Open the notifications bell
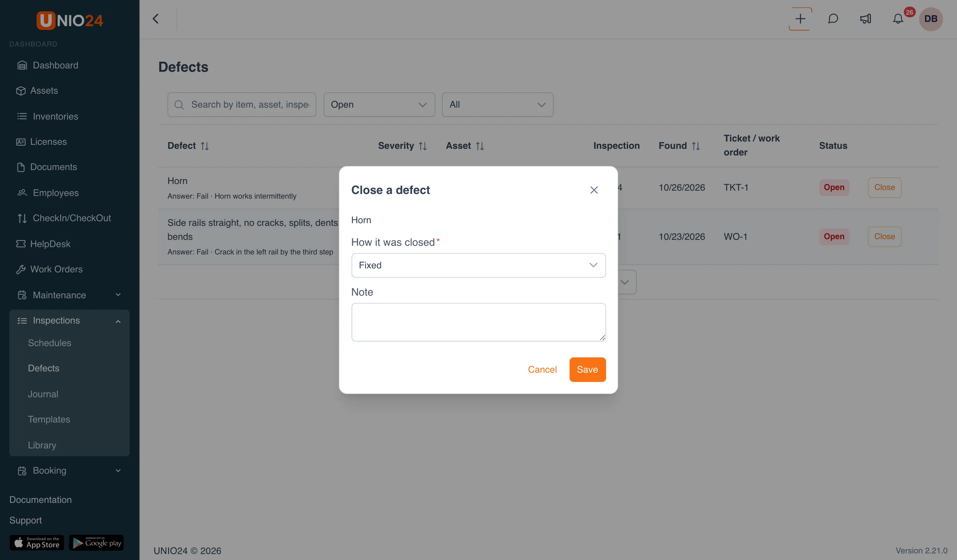957x560 pixels. click(x=898, y=19)
